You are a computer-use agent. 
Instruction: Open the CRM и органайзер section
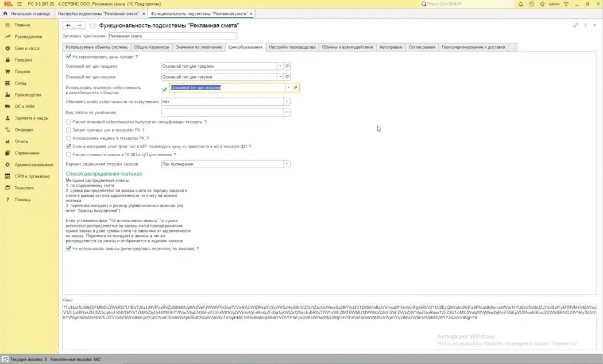(32, 176)
